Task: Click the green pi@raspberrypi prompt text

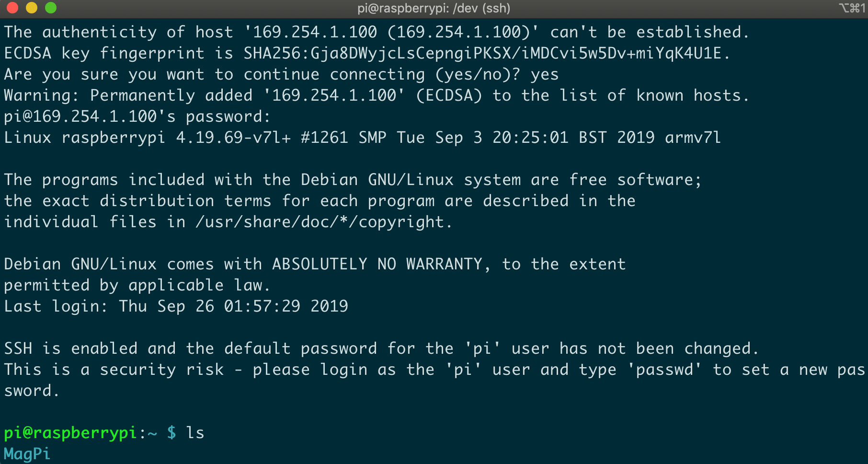Action: coord(71,433)
